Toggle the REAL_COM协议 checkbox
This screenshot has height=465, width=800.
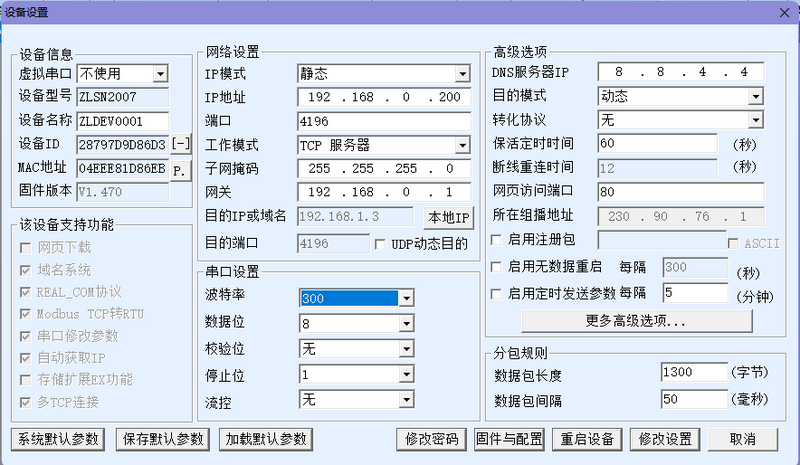tap(25, 292)
